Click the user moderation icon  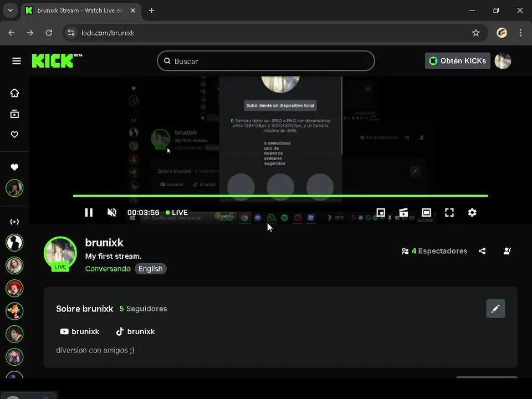pyautogui.click(x=507, y=251)
